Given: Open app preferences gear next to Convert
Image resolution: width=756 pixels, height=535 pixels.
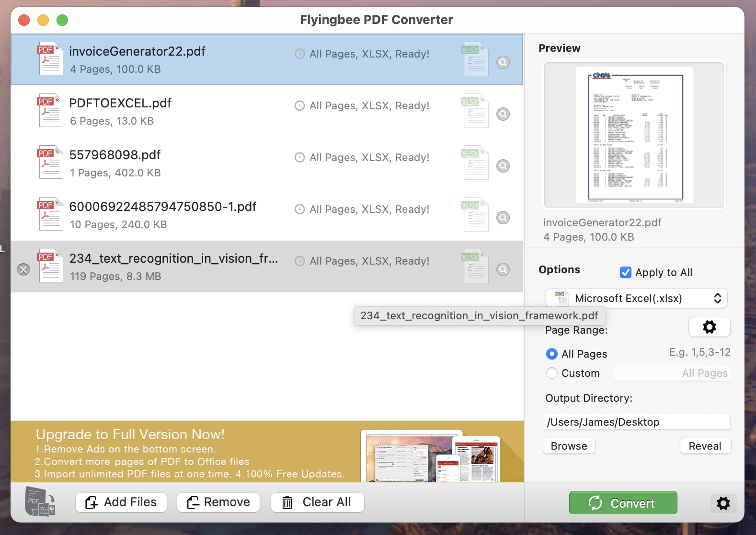Looking at the screenshot, I should pos(723,503).
